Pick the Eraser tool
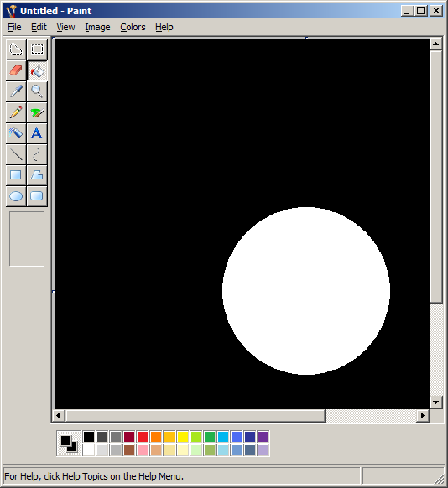The image size is (448, 488). click(x=16, y=70)
